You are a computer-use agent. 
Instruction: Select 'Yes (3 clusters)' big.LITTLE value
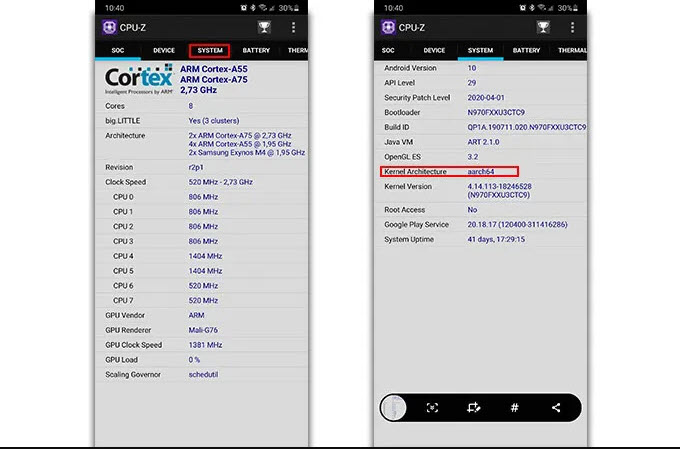(x=214, y=121)
